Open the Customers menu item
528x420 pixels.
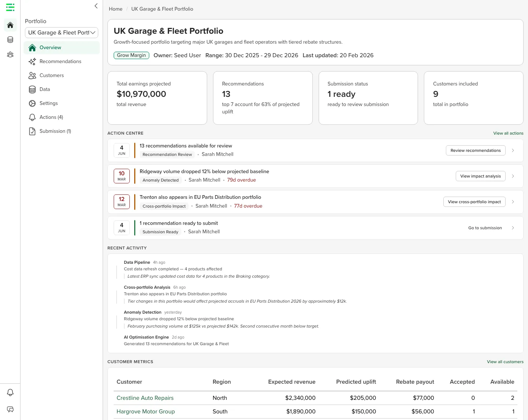[62, 76]
